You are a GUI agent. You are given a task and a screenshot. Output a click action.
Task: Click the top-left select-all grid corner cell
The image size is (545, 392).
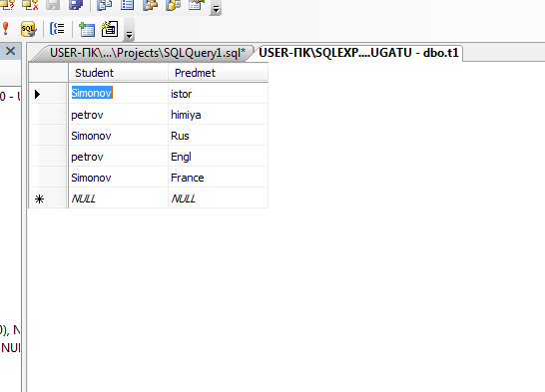pos(48,73)
